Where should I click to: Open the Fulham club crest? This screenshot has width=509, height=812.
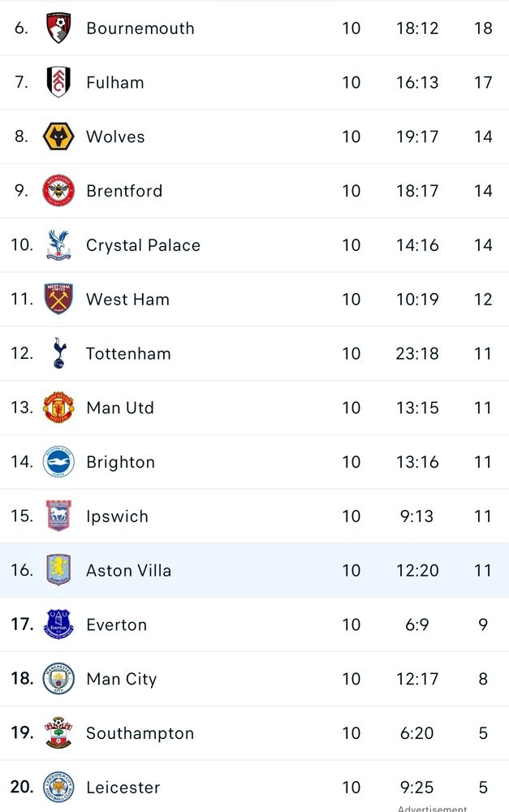[x=58, y=82]
